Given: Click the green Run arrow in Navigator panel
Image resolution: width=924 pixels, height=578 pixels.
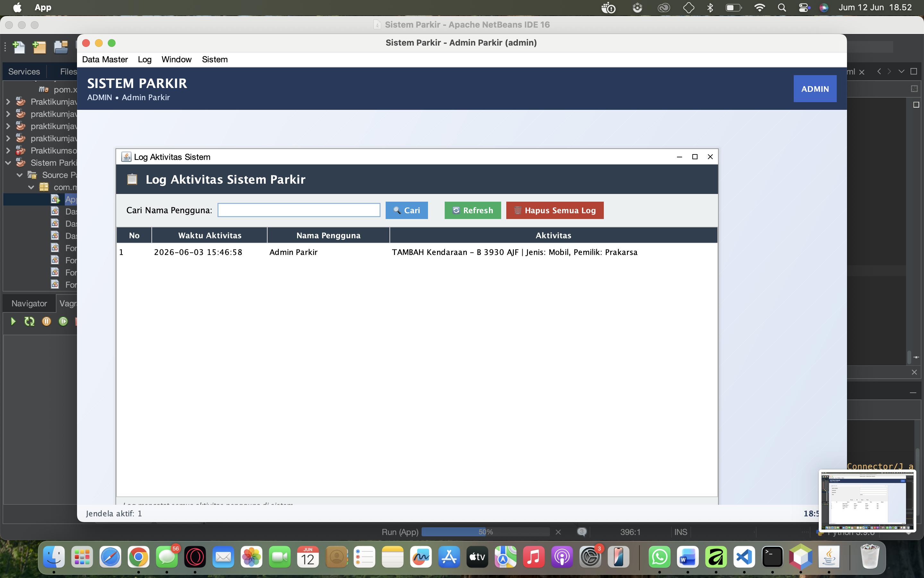Looking at the screenshot, I should (13, 321).
